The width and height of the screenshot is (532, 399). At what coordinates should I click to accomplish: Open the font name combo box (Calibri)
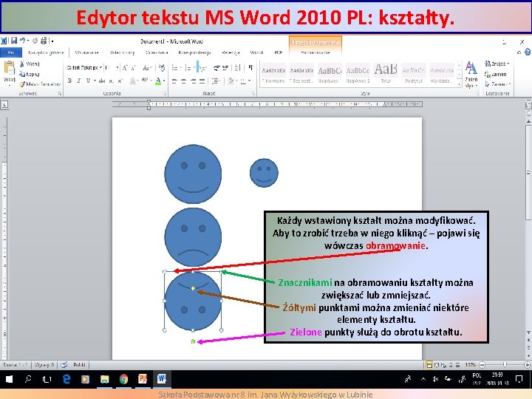tap(84, 67)
